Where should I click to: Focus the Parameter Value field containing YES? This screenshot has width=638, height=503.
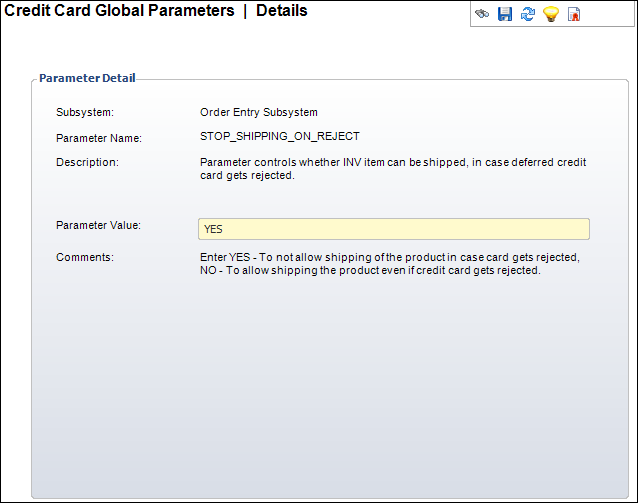394,229
